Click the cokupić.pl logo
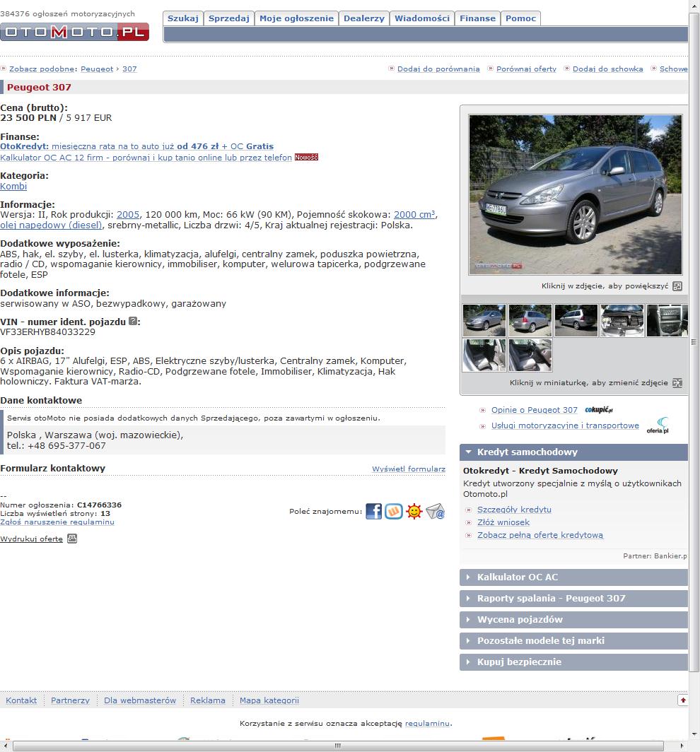 click(599, 410)
